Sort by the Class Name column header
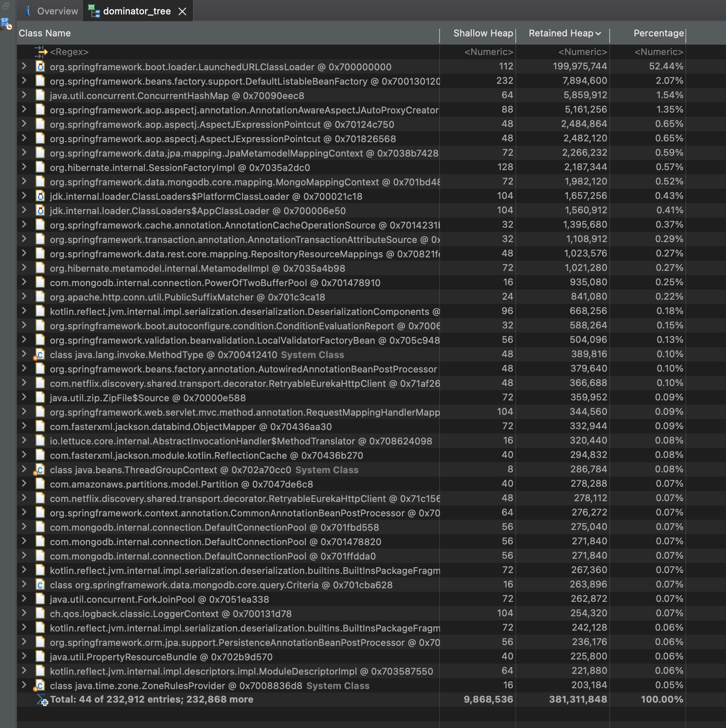 (228, 33)
